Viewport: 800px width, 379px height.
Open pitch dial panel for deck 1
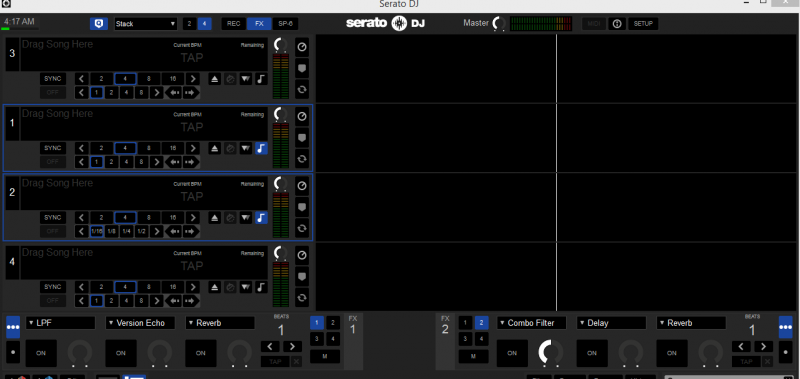pyautogui.click(x=302, y=116)
